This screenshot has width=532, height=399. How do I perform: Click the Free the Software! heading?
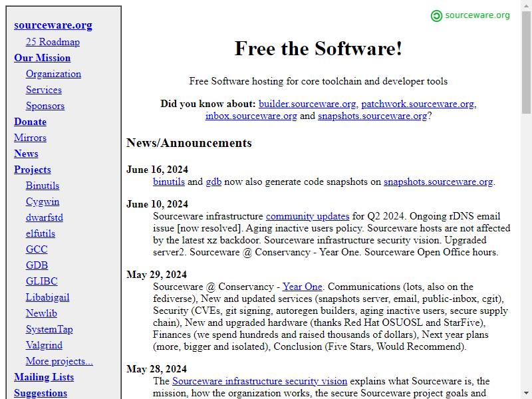coord(319,48)
